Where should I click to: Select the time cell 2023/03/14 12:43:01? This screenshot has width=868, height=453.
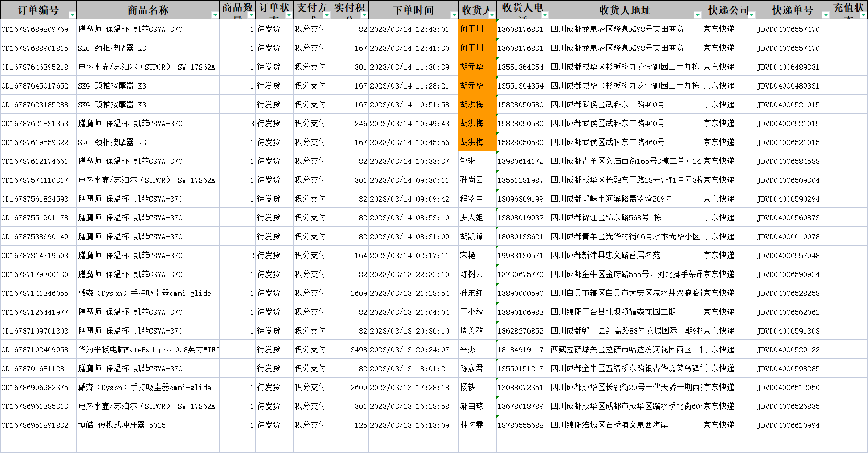click(413, 29)
